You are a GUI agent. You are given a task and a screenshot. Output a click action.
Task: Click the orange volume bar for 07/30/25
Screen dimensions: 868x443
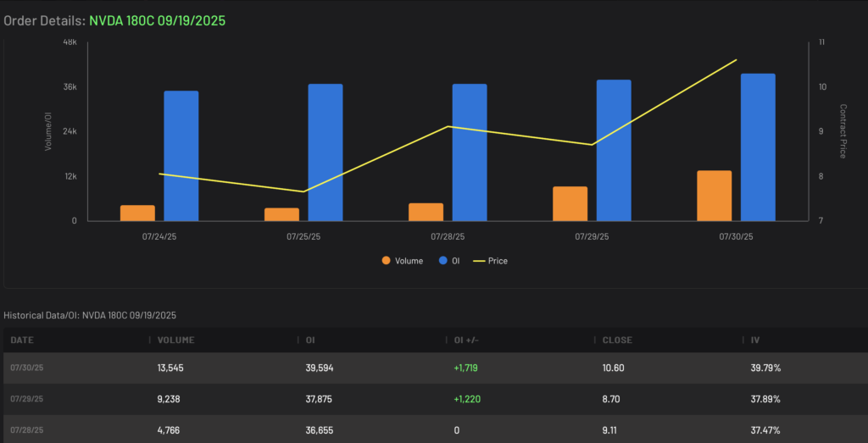[x=714, y=196]
